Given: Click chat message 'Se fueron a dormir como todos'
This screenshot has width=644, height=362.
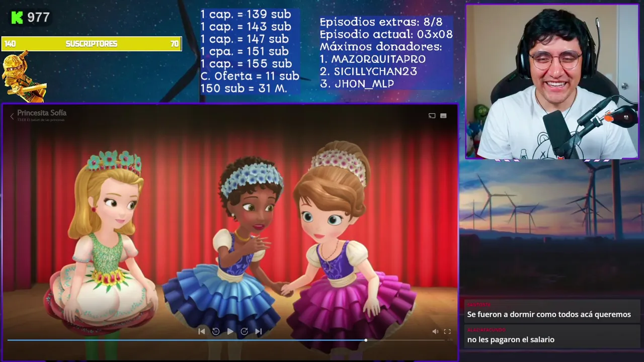Looking at the screenshot, I should 549,314.
